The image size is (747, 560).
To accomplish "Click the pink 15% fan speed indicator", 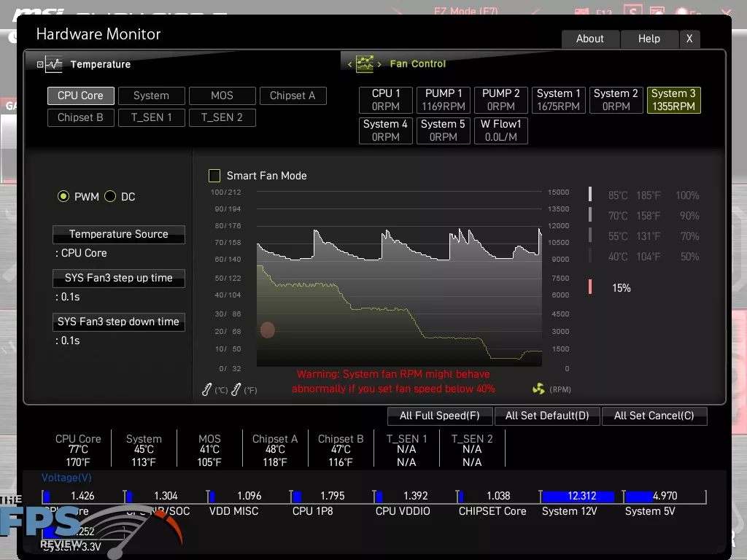I will point(590,287).
